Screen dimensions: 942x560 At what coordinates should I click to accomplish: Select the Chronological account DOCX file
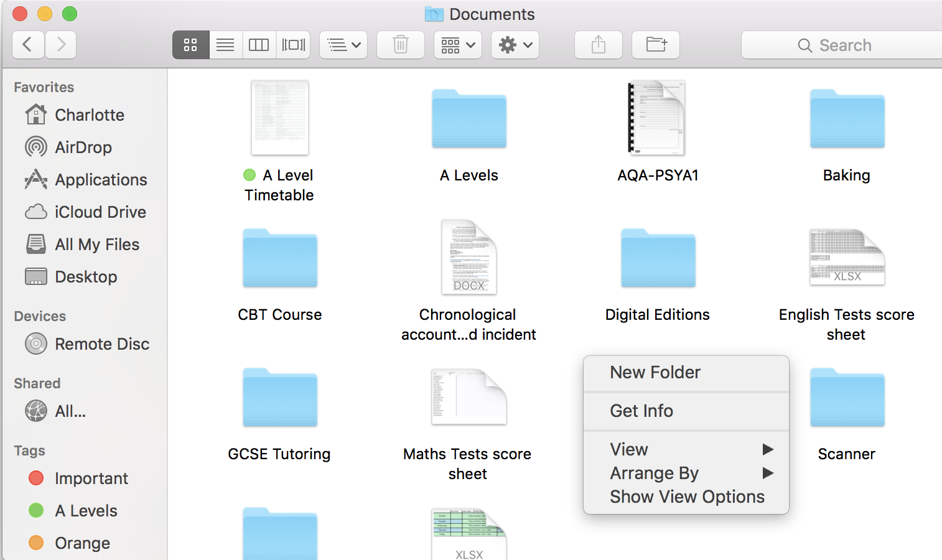[469, 257]
